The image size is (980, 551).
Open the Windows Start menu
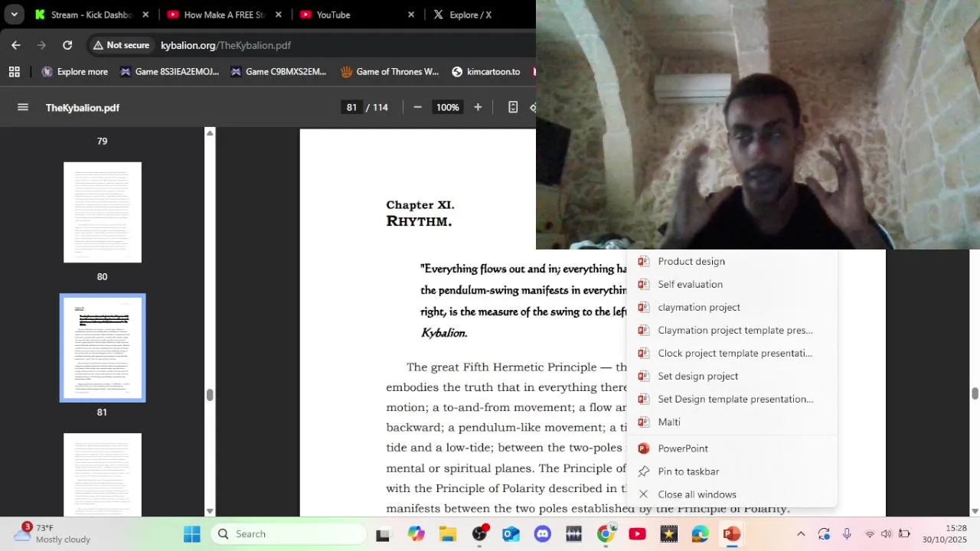pos(191,534)
